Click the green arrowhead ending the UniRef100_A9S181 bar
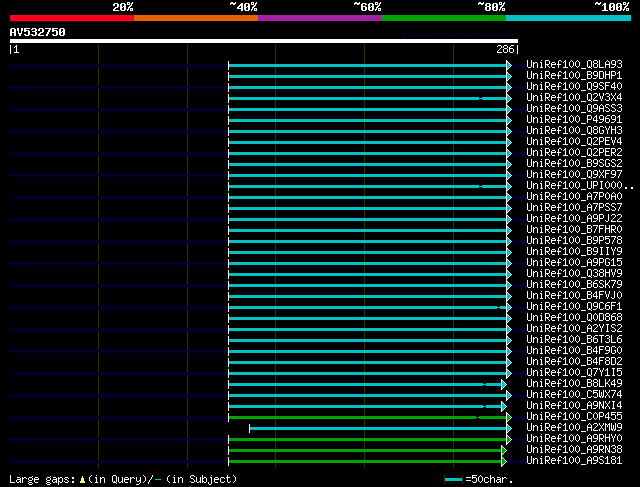This screenshot has width=640, height=487. point(504,462)
